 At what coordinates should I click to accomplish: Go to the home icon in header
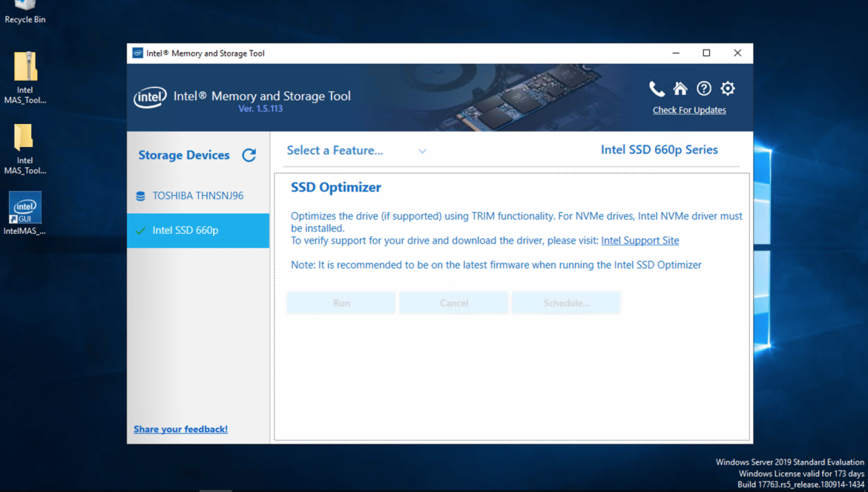[680, 88]
